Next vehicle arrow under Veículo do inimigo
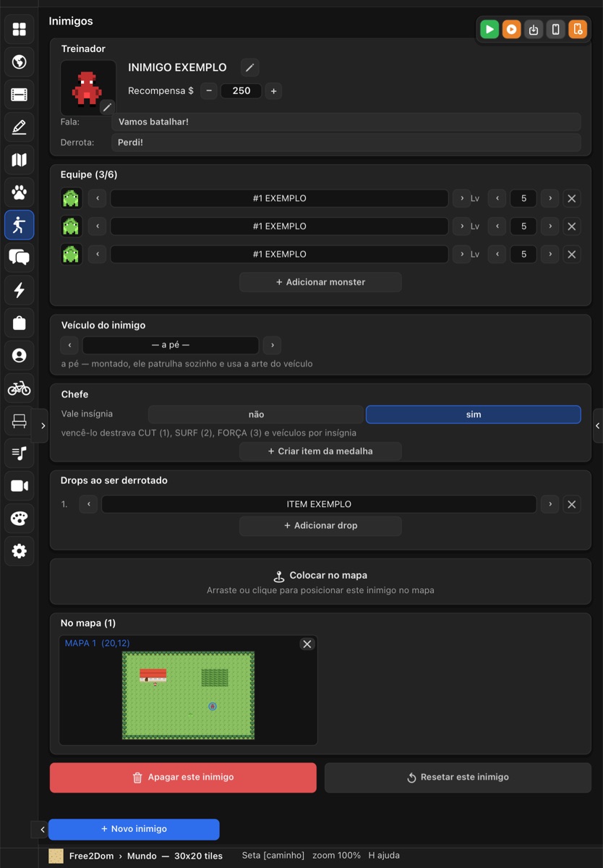Image resolution: width=603 pixels, height=868 pixels. coord(272,345)
